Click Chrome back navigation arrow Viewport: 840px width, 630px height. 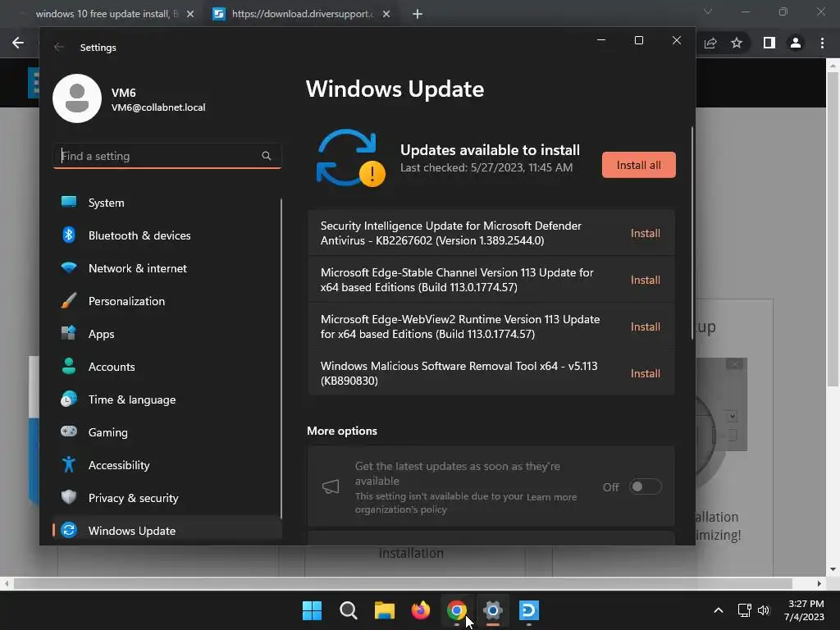pyautogui.click(x=18, y=43)
